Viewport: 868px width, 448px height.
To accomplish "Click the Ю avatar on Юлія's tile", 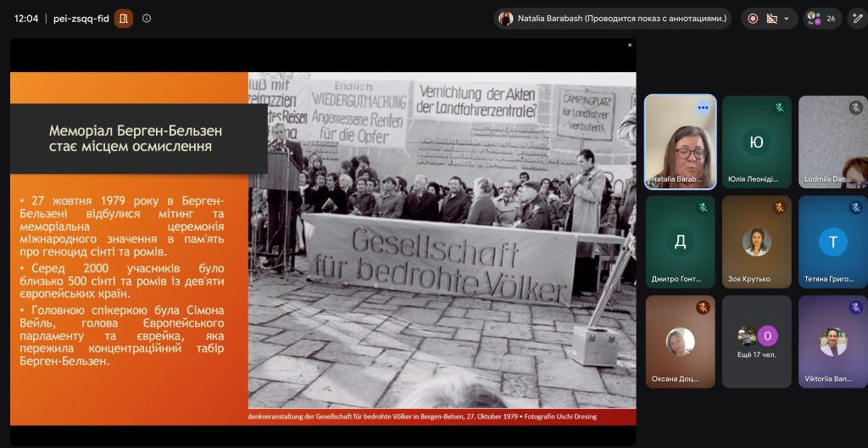I will click(757, 142).
